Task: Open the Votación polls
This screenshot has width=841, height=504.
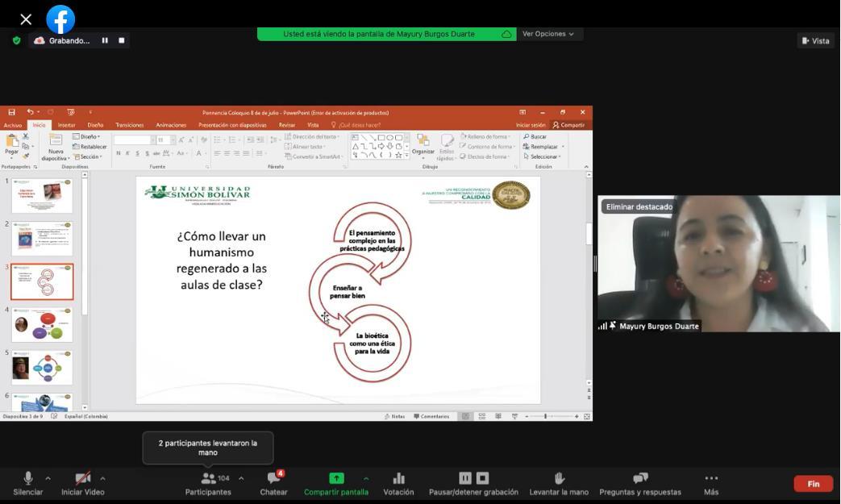Action: [x=398, y=484]
